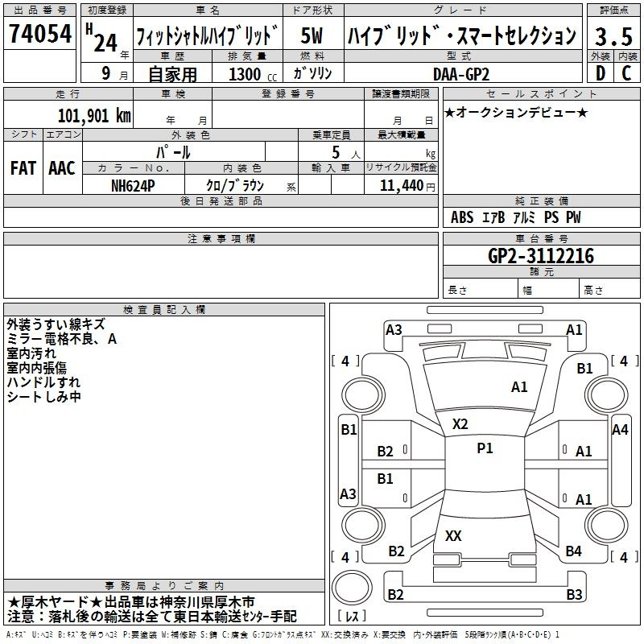The width and height of the screenshot is (644, 644).
Task: Click the B4 damage marker
Action: coord(573,551)
